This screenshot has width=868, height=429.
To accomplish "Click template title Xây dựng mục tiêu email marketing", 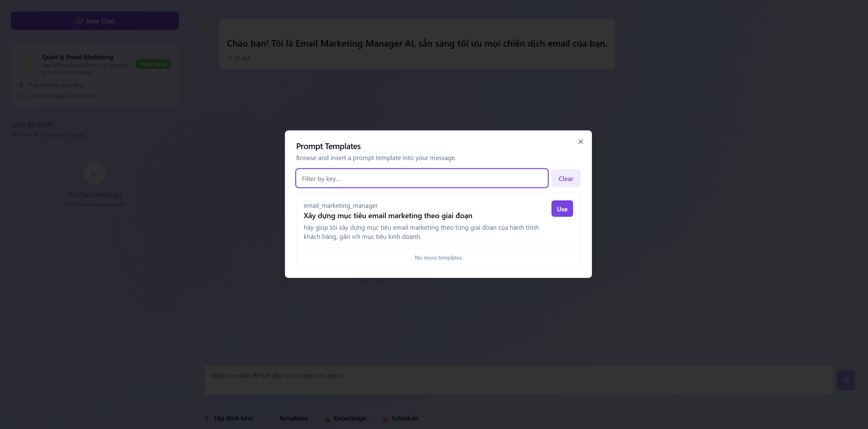I will 387,215.
